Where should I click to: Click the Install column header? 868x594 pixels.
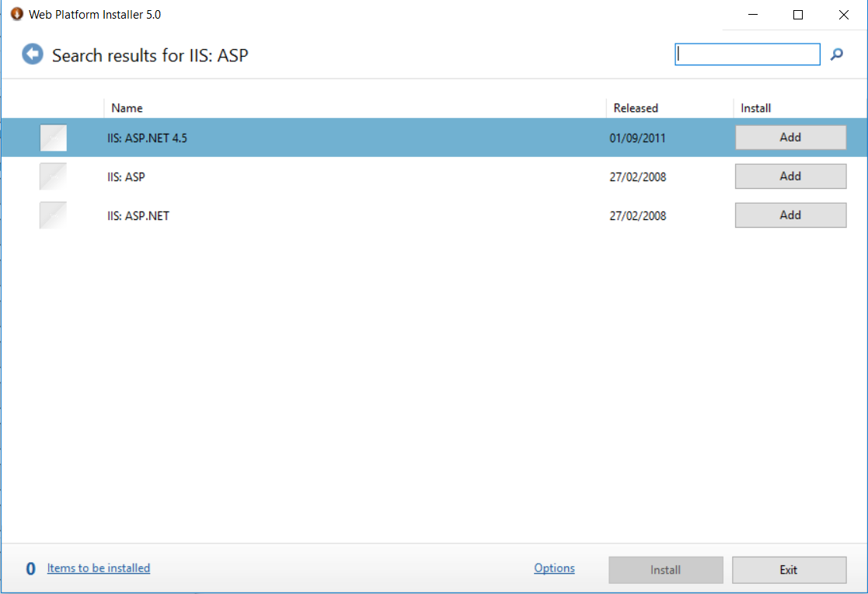point(755,108)
